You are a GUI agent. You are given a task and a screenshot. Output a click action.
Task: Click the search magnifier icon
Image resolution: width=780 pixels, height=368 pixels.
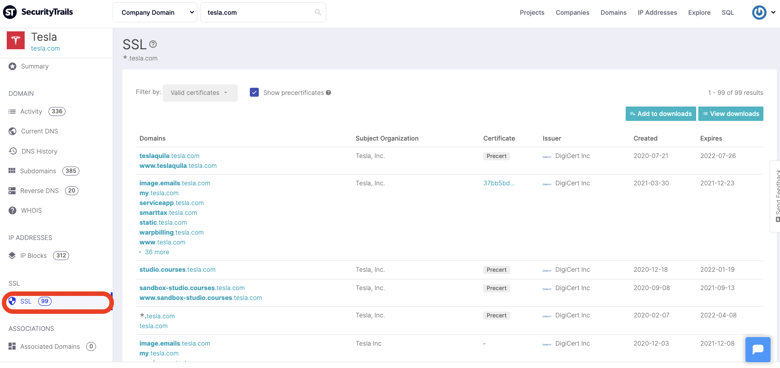318,12
